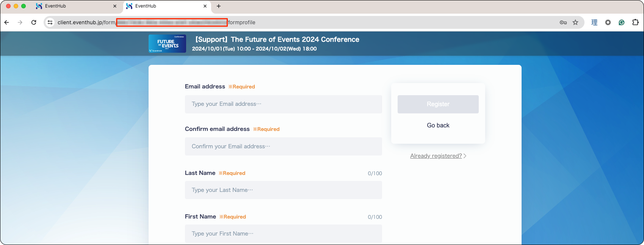Click the First Name 0/100 counter
Image resolution: width=644 pixels, height=245 pixels.
pos(375,217)
